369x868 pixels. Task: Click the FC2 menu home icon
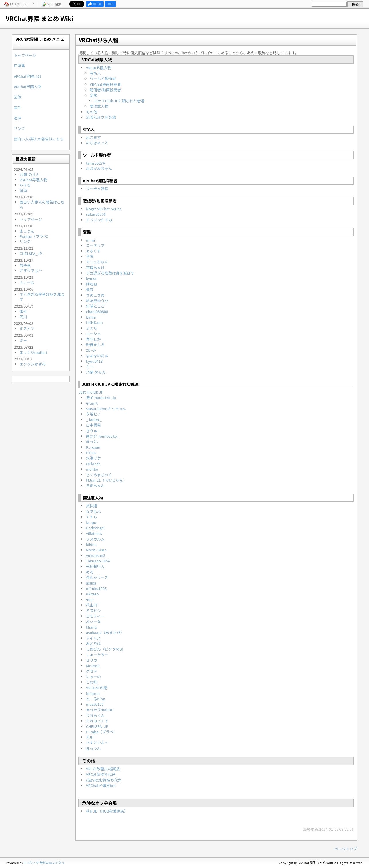[x=6, y=4]
